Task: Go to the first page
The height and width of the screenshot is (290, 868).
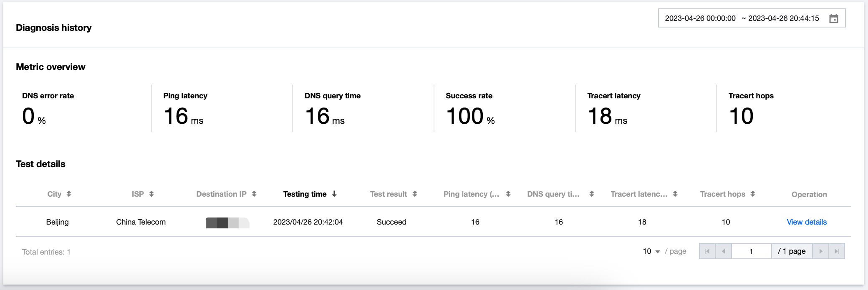Action: click(707, 251)
